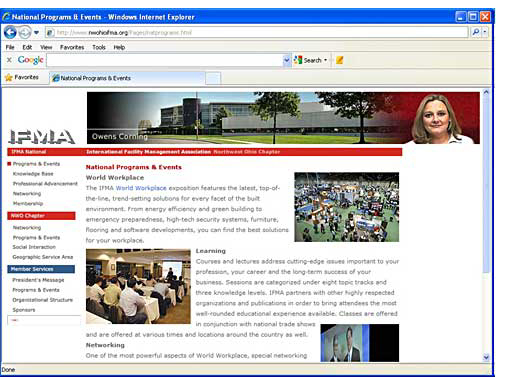Open the search provider dropdown arrow
This screenshot has width=505, height=377.
coord(485,32)
